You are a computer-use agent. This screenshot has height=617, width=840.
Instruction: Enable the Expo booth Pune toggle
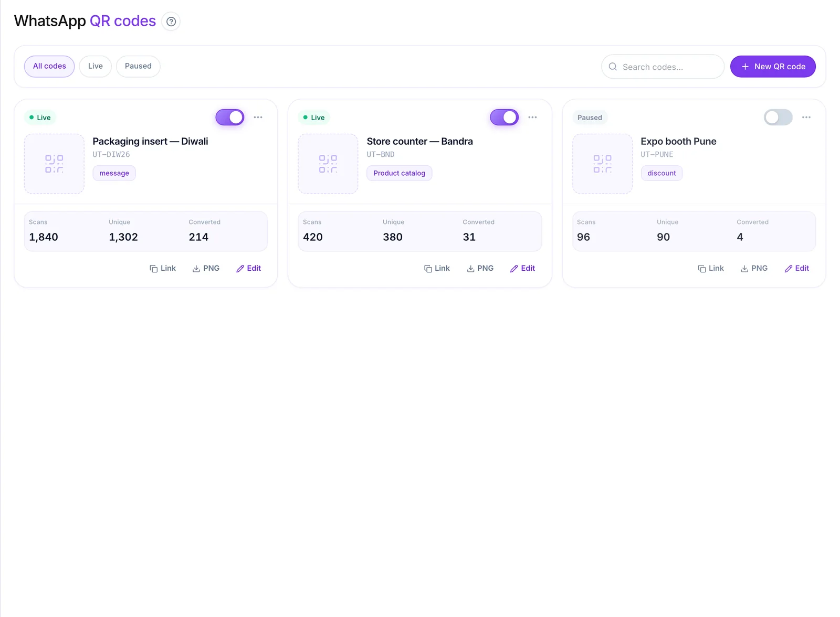778,117
